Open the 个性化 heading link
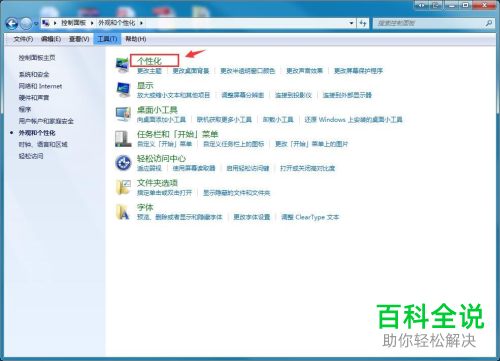 [149, 61]
